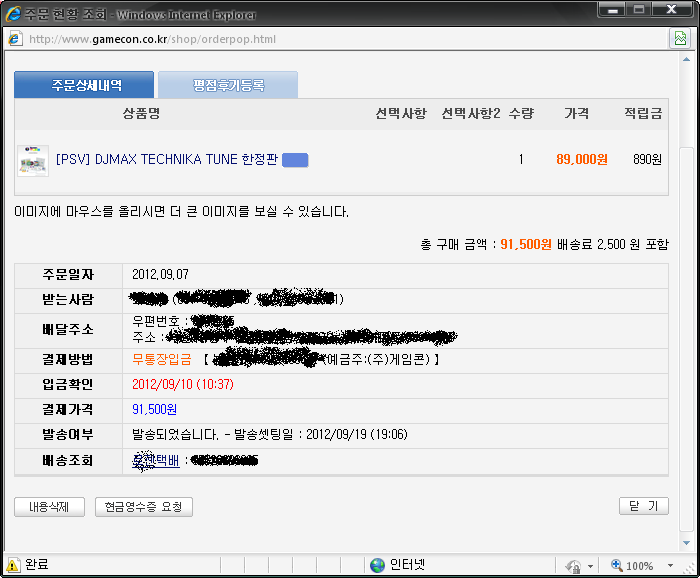Image resolution: width=700 pixels, height=578 pixels.
Task: Click the vertical scrollbar thumb
Action: click(687, 339)
